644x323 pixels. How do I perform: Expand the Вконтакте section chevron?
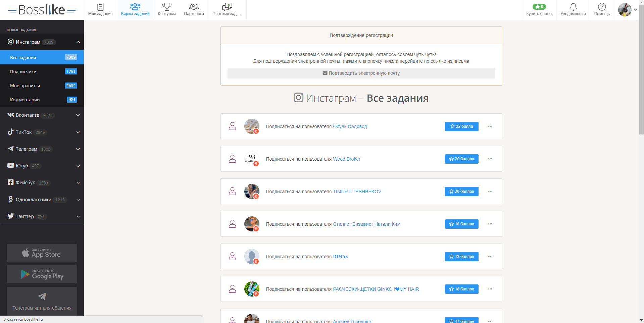tap(78, 115)
